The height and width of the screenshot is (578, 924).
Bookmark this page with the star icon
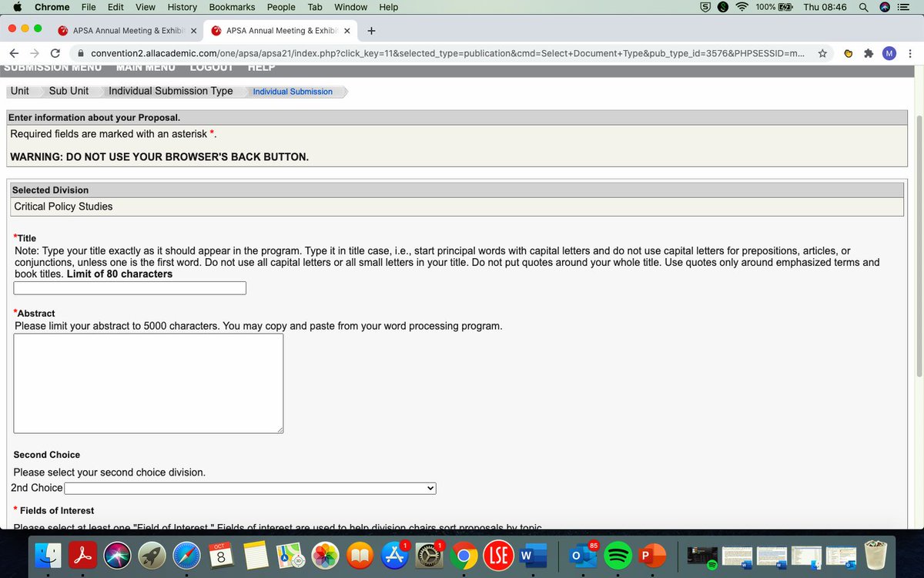point(822,53)
